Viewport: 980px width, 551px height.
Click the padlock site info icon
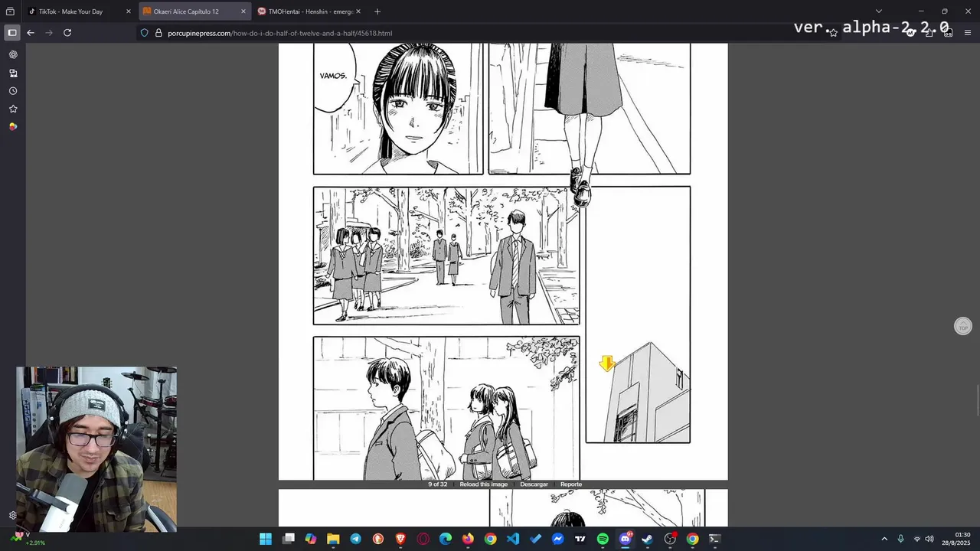[158, 33]
